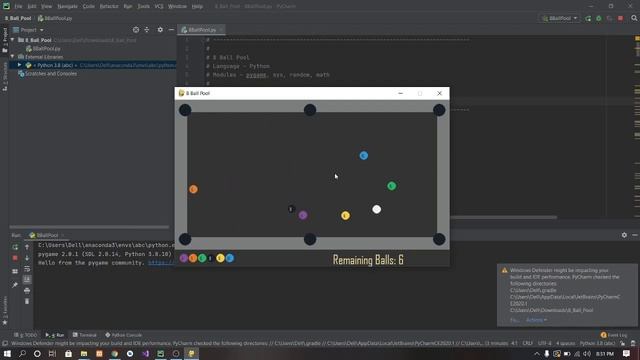The width and height of the screenshot is (640, 360).
Task: Open the Python Console tool window
Action: click(124, 335)
